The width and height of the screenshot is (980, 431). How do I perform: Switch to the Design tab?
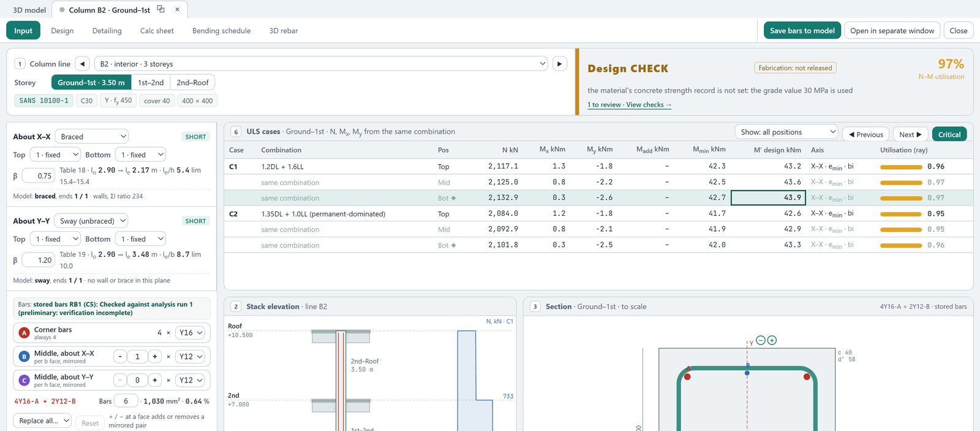[x=62, y=31]
